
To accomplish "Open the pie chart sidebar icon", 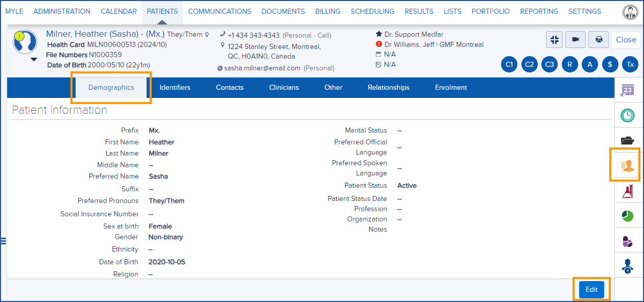I will 628,215.
